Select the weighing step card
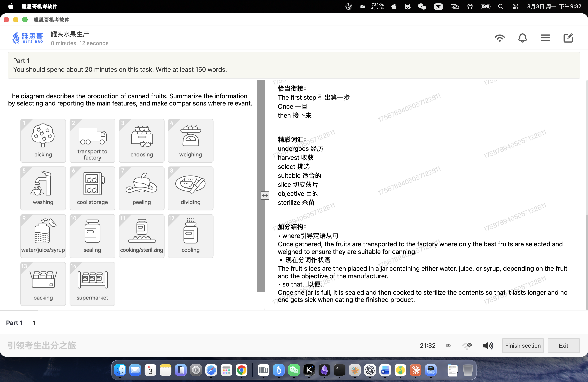588x382 pixels. click(190, 141)
